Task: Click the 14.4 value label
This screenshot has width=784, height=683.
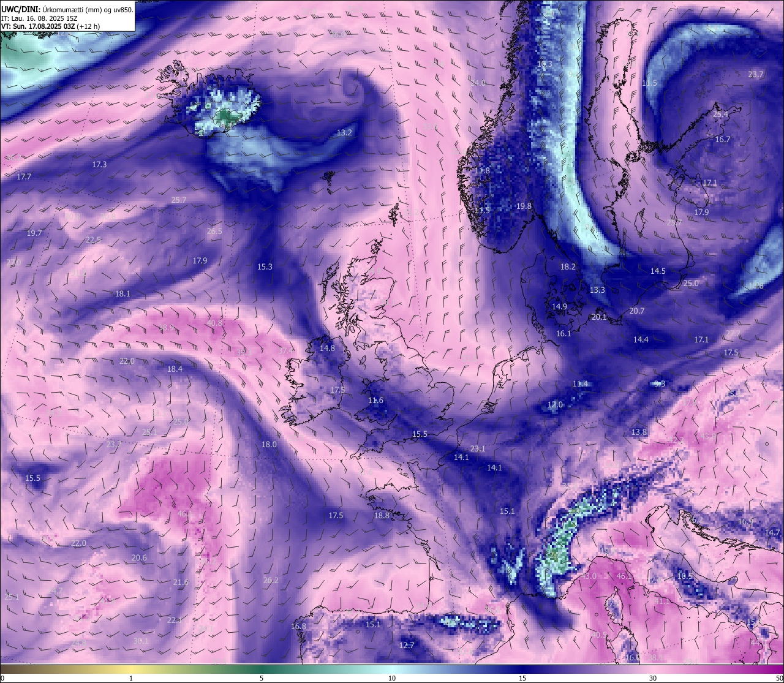Action: [641, 340]
